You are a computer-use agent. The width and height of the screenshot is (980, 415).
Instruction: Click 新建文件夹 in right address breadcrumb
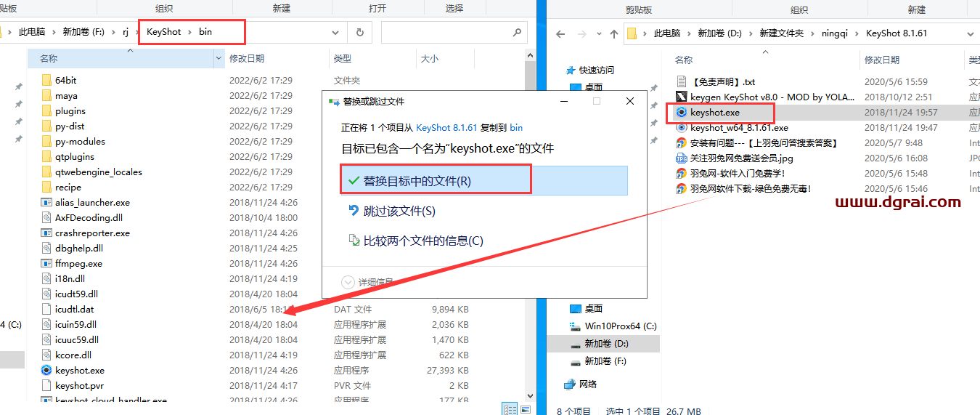(x=781, y=33)
